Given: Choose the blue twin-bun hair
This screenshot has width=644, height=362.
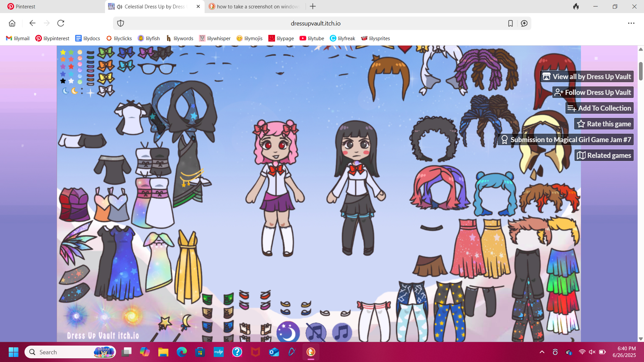Looking at the screenshot, I should 495,193.
